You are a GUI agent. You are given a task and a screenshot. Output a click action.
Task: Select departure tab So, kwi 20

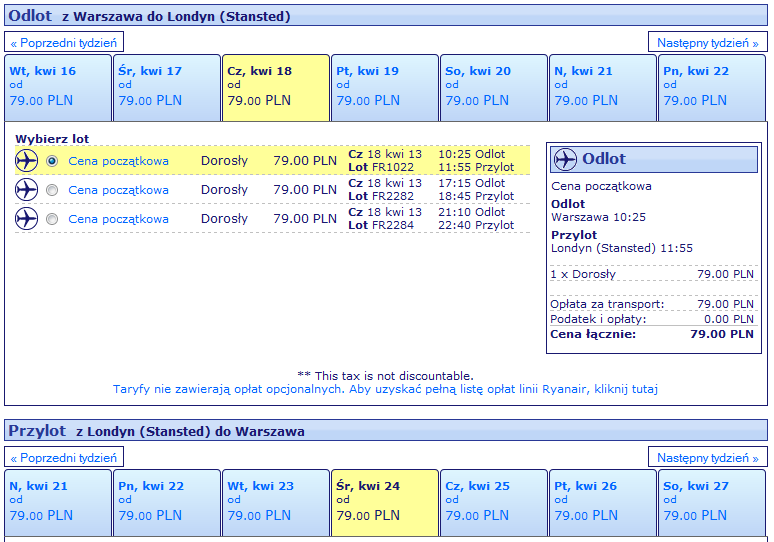494,88
